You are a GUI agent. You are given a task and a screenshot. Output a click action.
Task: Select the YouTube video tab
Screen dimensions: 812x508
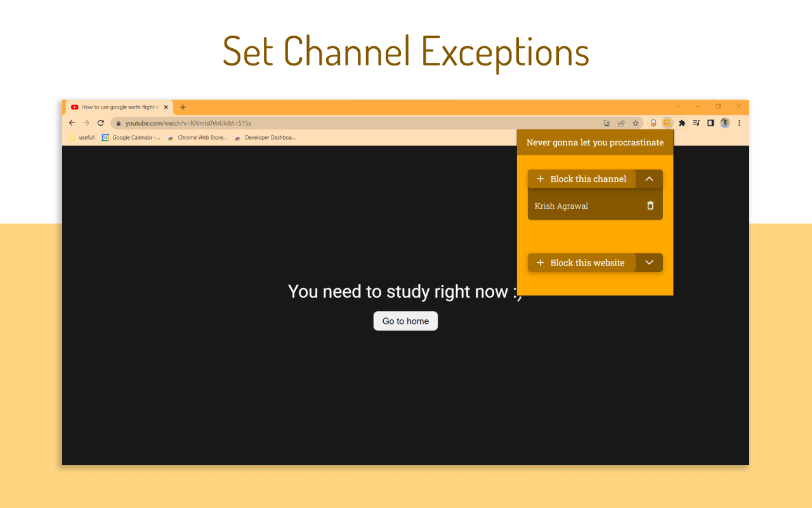119,107
